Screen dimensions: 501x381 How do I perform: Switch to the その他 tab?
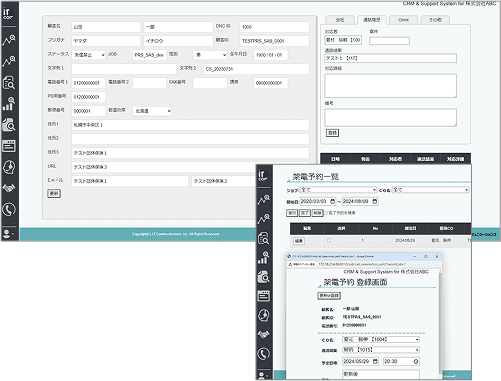(x=435, y=20)
